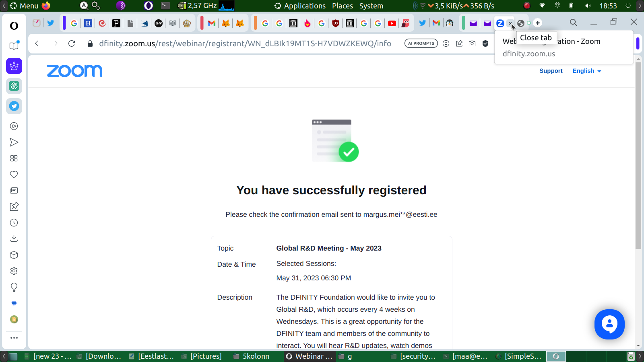This screenshot has width=644, height=362.
Task: Open the Support link
Action: [x=551, y=71]
